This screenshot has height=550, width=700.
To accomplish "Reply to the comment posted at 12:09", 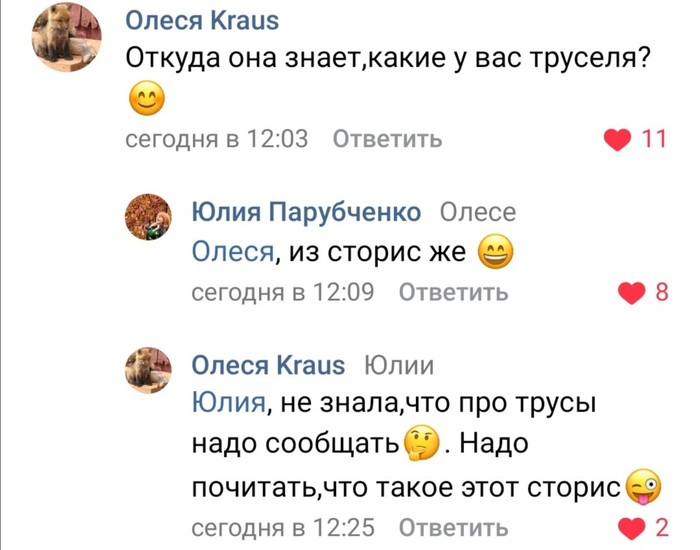I will (x=453, y=292).
